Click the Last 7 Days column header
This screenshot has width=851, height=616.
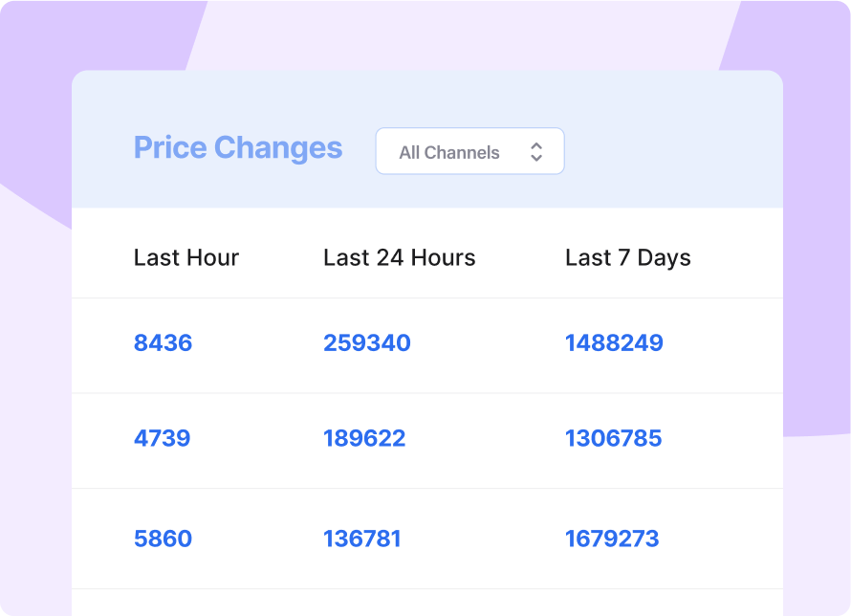[627, 257]
